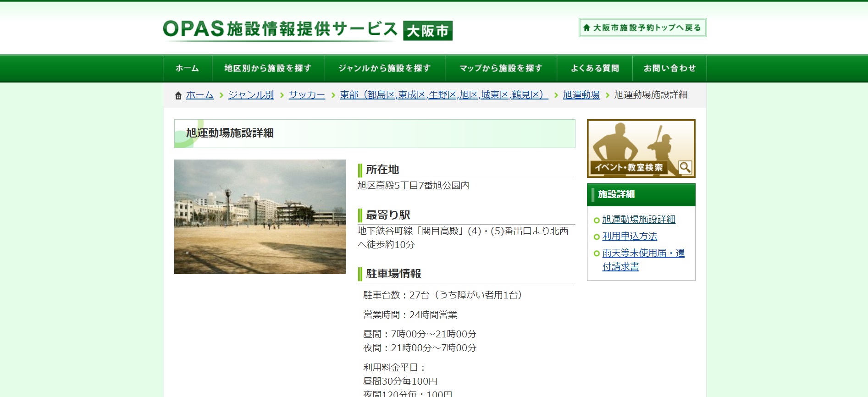Select 地区別から施設を探す in navigation
The width and height of the screenshot is (868, 397).
coord(268,68)
